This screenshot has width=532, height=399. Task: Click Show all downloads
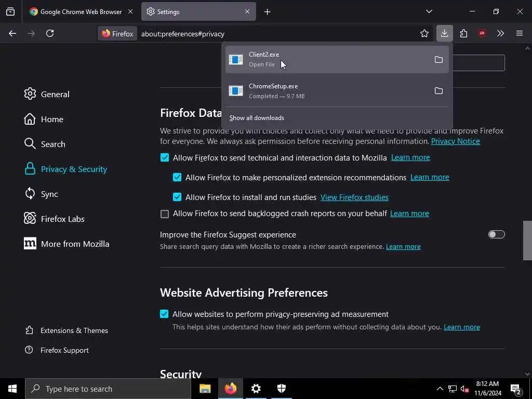coord(257,118)
